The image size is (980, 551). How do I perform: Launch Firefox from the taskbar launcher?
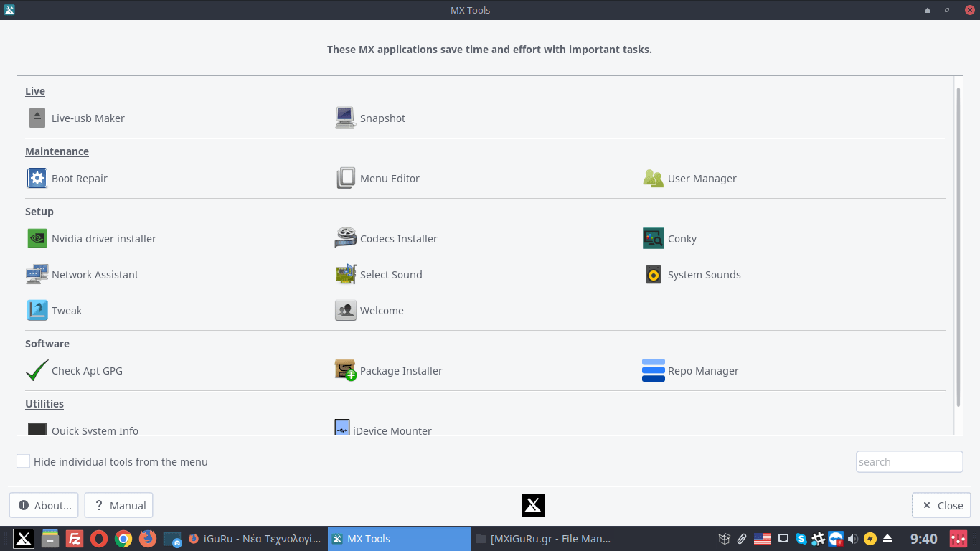148,539
